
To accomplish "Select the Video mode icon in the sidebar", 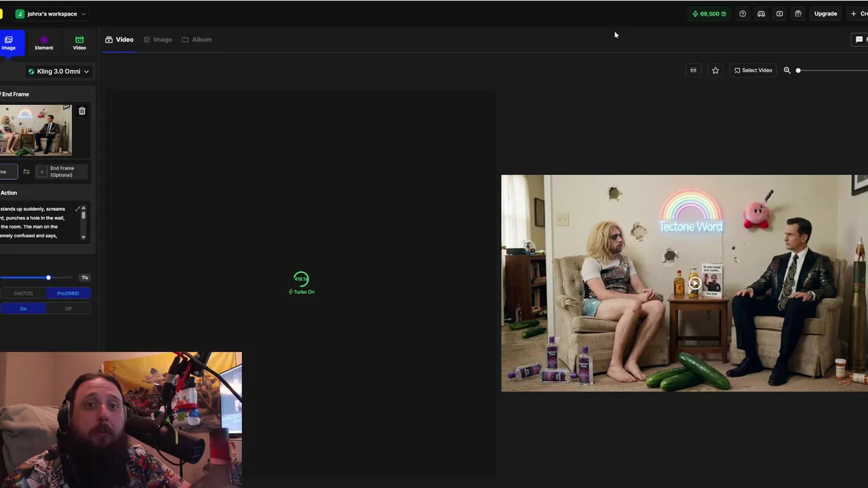I will (79, 43).
